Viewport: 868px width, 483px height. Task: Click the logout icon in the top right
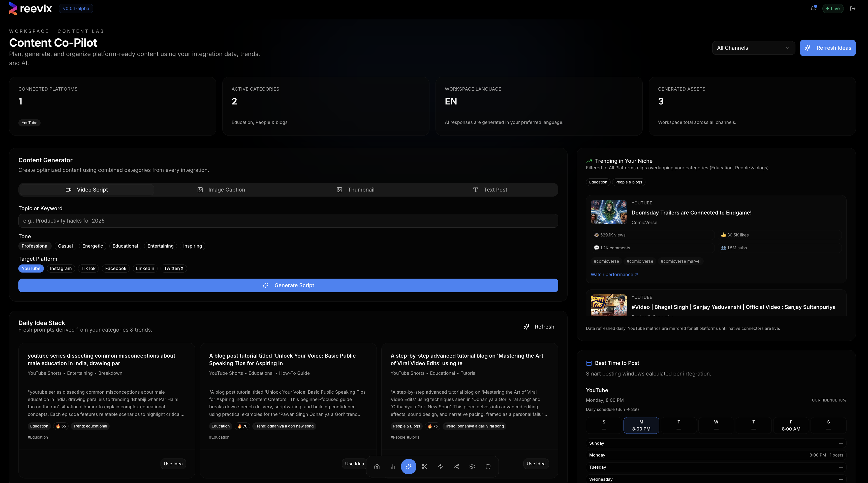(x=853, y=8)
